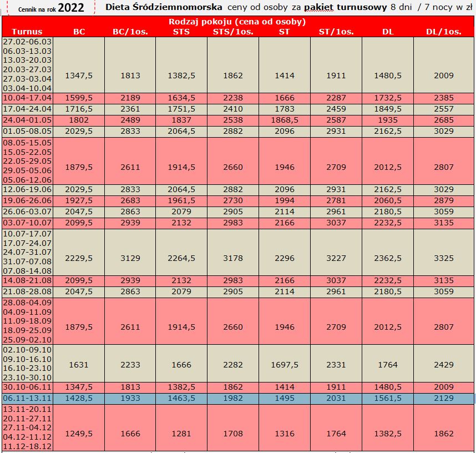Click the turnus date '03.04-10.04'

[27, 88]
